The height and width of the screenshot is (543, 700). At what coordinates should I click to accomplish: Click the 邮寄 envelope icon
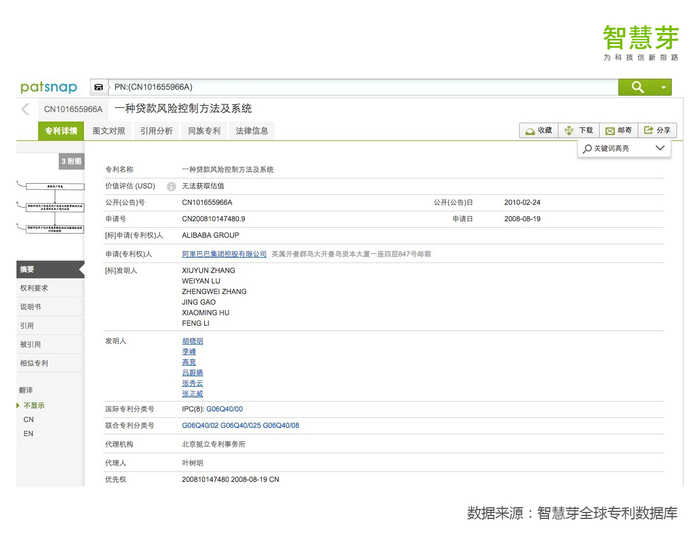coord(610,131)
